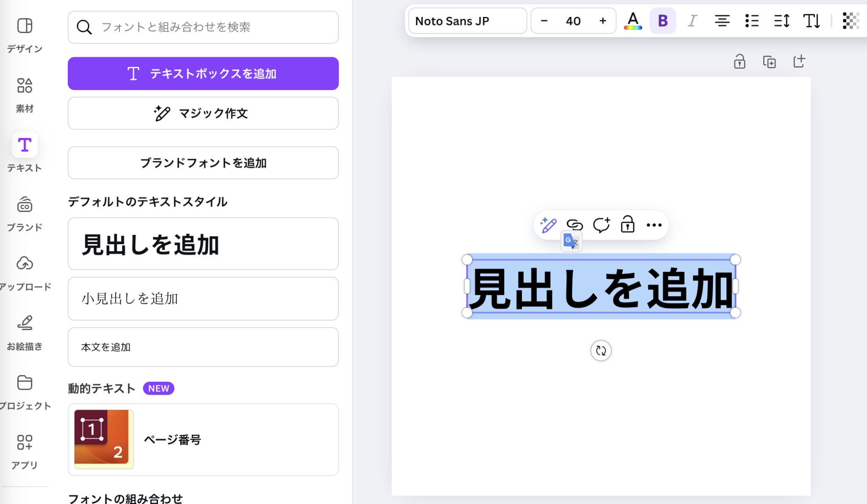
Task: Toggle bold formatting off
Action: click(x=662, y=20)
